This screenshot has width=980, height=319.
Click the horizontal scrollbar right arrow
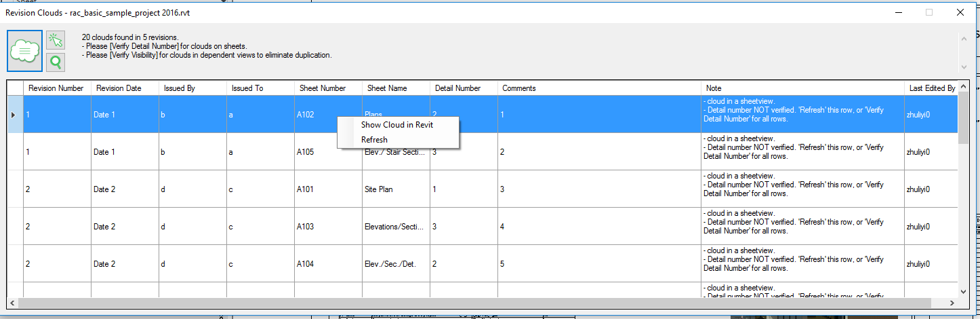(952, 303)
